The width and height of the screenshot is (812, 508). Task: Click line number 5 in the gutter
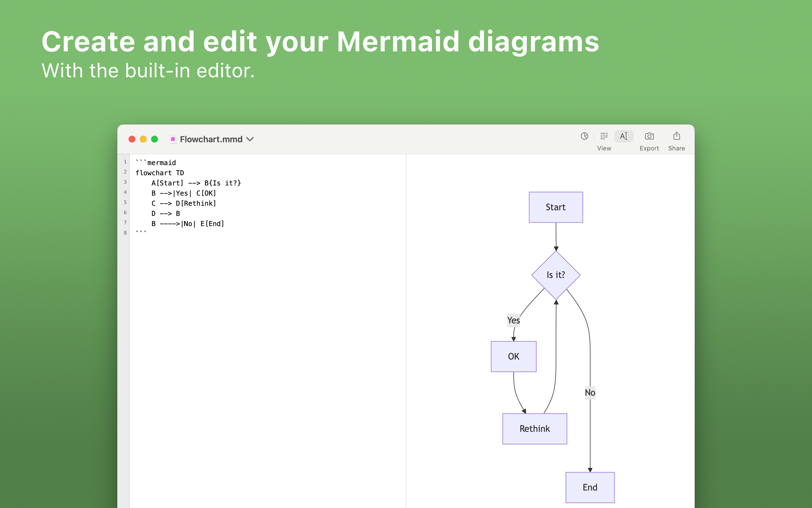pyautogui.click(x=125, y=202)
